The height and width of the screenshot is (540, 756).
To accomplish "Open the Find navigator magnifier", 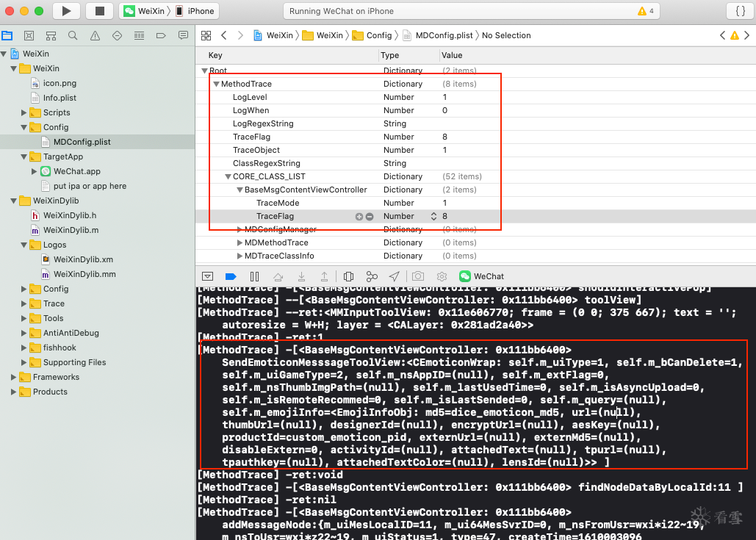I will [x=73, y=35].
